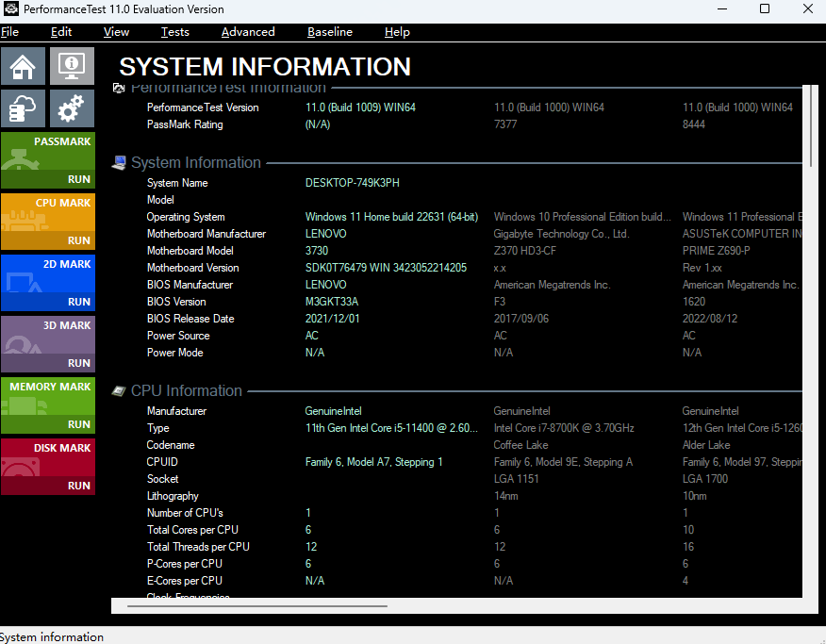Screen dimensions: 826x644
Task: Click 'Gigabyte Technology Co., Ltd.' manufacturer
Action: 562,234
